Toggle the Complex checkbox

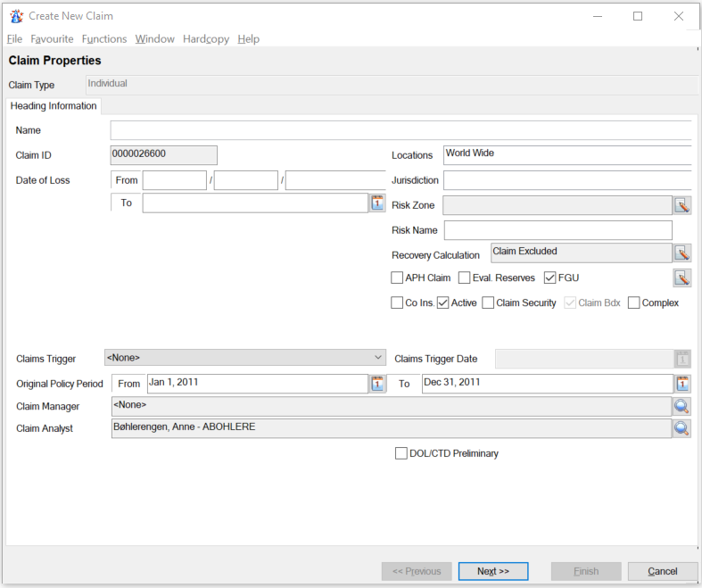[x=634, y=302]
